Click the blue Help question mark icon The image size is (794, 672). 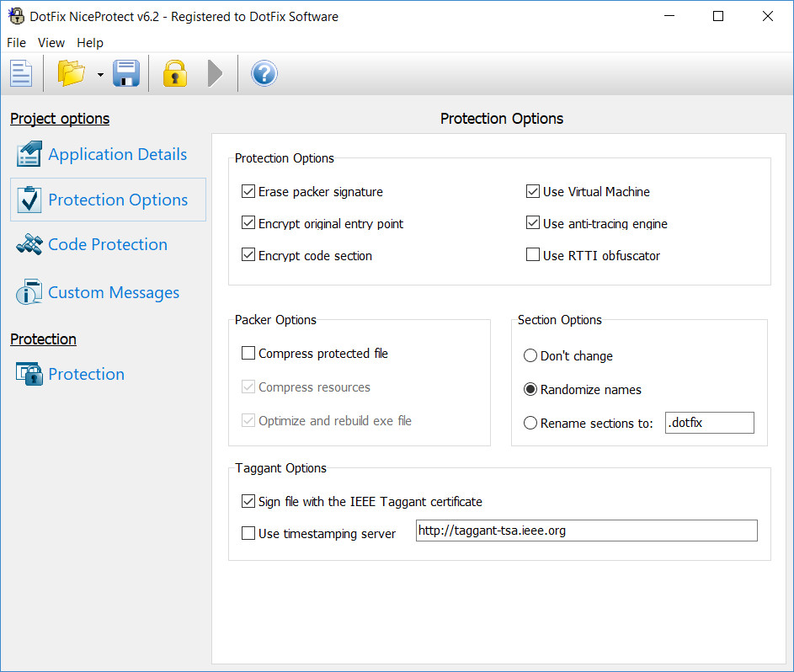point(264,73)
